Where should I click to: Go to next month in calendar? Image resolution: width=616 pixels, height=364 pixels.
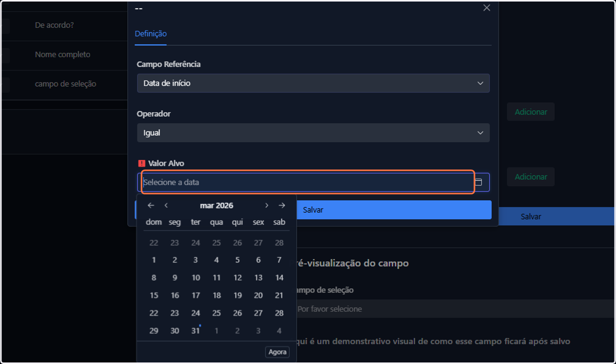pyautogui.click(x=266, y=205)
